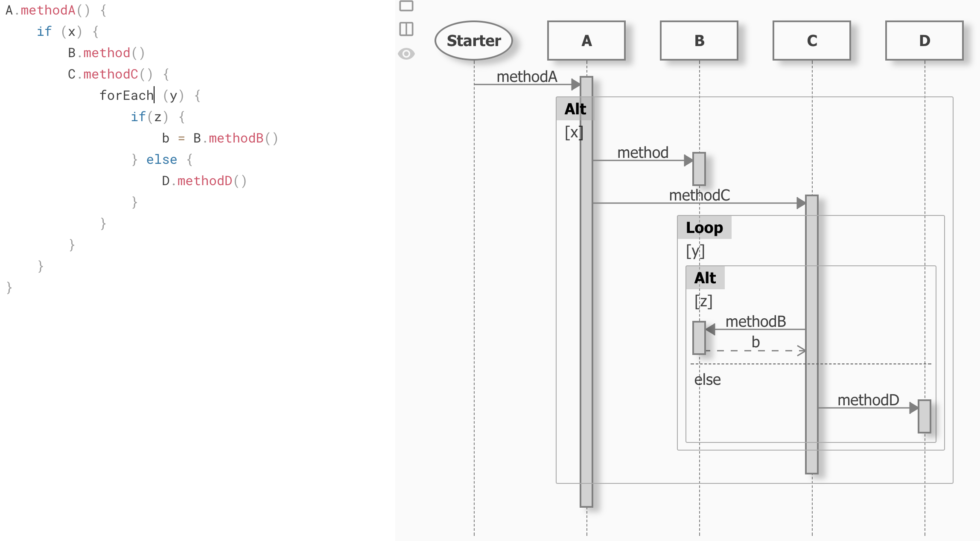
Task: Select participant box B
Action: coord(699,41)
